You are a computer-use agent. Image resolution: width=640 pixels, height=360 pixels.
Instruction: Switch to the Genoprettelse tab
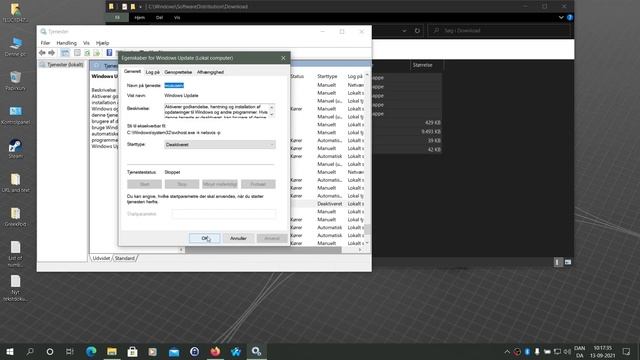(x=178, y=72)
